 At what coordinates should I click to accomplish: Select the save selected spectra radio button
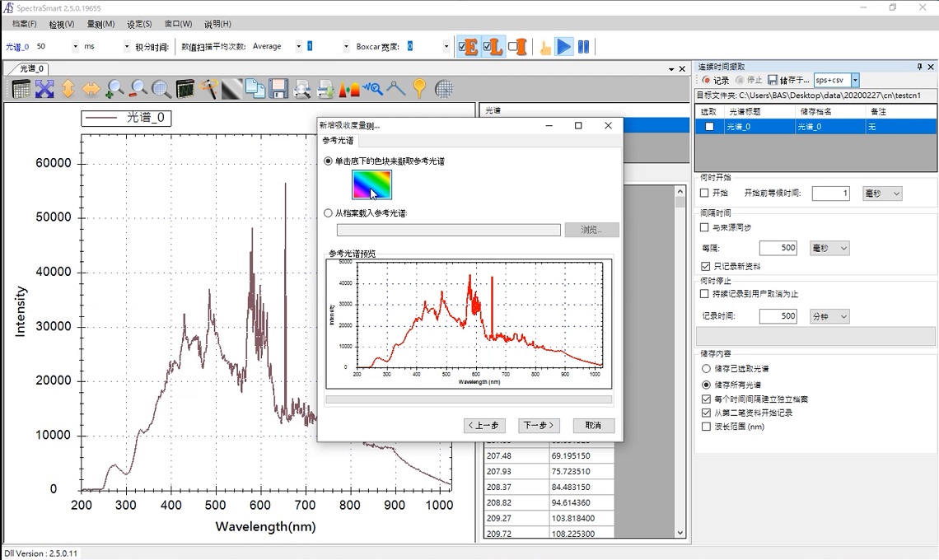(706, 368)
